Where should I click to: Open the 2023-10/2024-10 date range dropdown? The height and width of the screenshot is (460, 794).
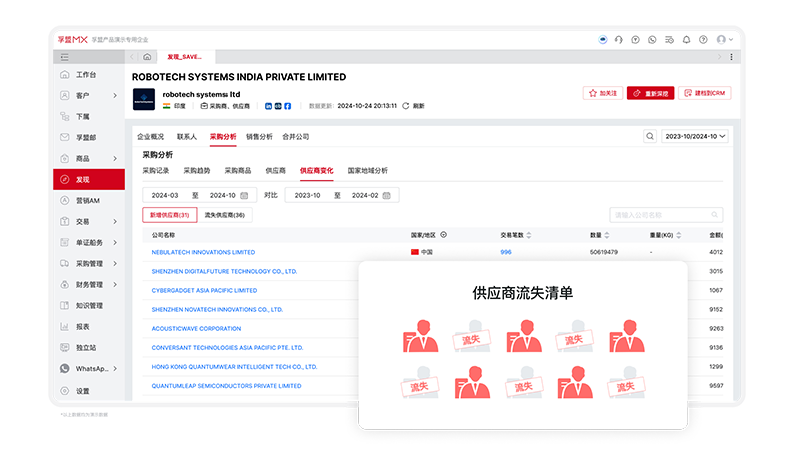694,136
